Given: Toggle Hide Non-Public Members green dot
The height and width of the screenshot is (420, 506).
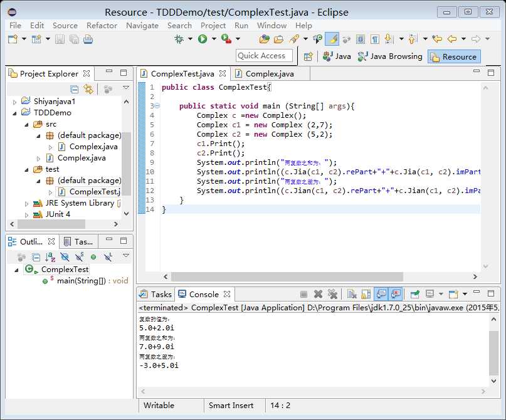Looking at the screenshot, I should tap(93, 257).
